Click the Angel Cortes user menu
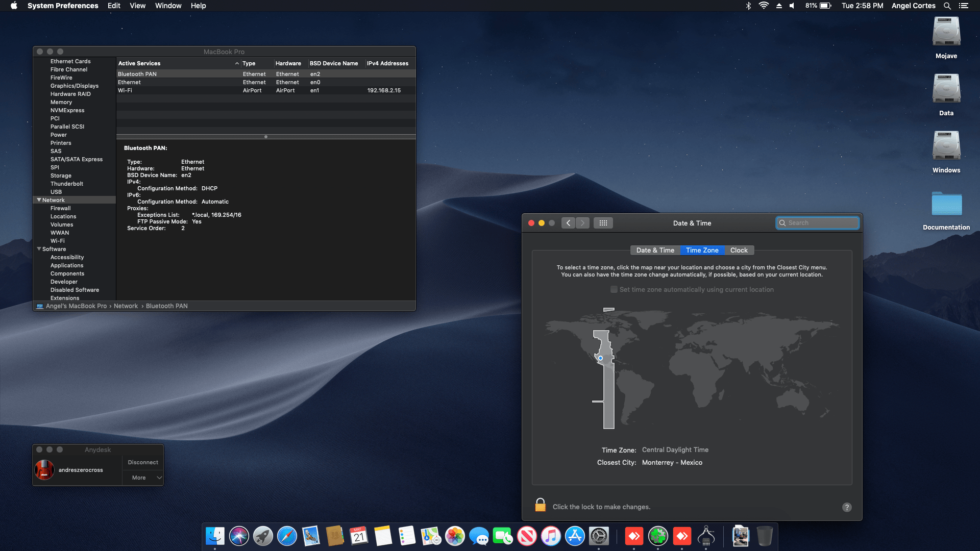The image size is (980, 551). [x=913, y=6]
